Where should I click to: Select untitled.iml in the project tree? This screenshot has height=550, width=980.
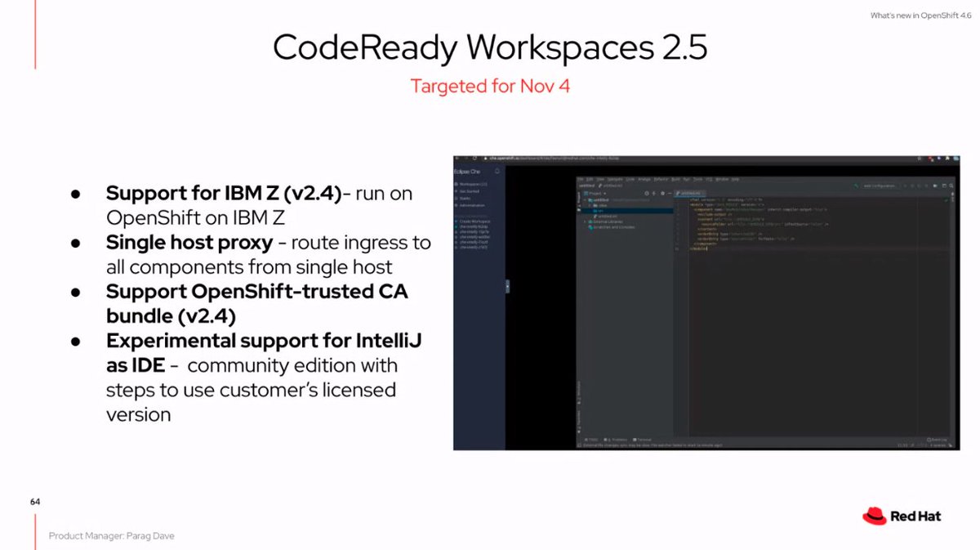tap(607, 216)
